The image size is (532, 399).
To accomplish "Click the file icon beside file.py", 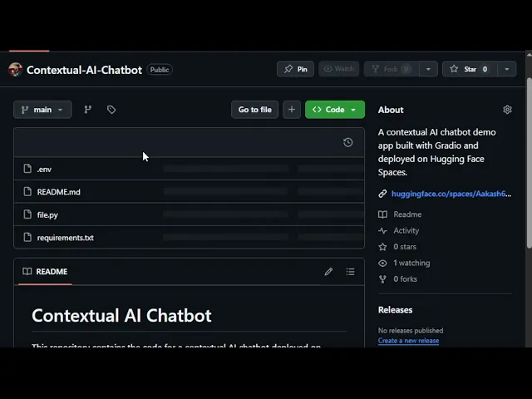I will point(27,214).
